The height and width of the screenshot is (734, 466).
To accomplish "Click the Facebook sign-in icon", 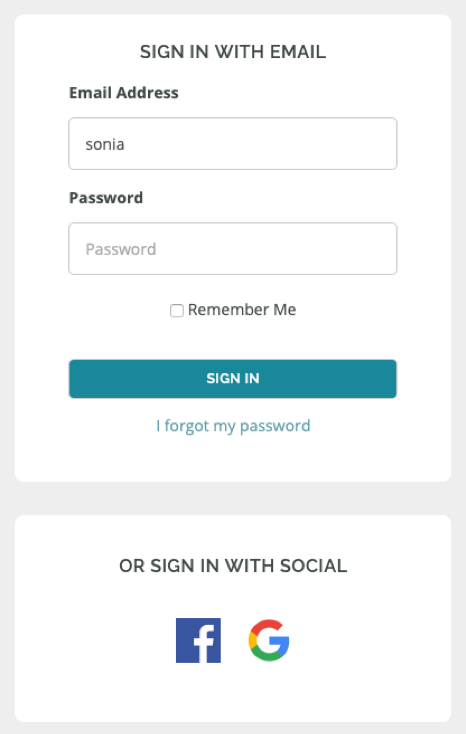I will (x=198, y=640).
